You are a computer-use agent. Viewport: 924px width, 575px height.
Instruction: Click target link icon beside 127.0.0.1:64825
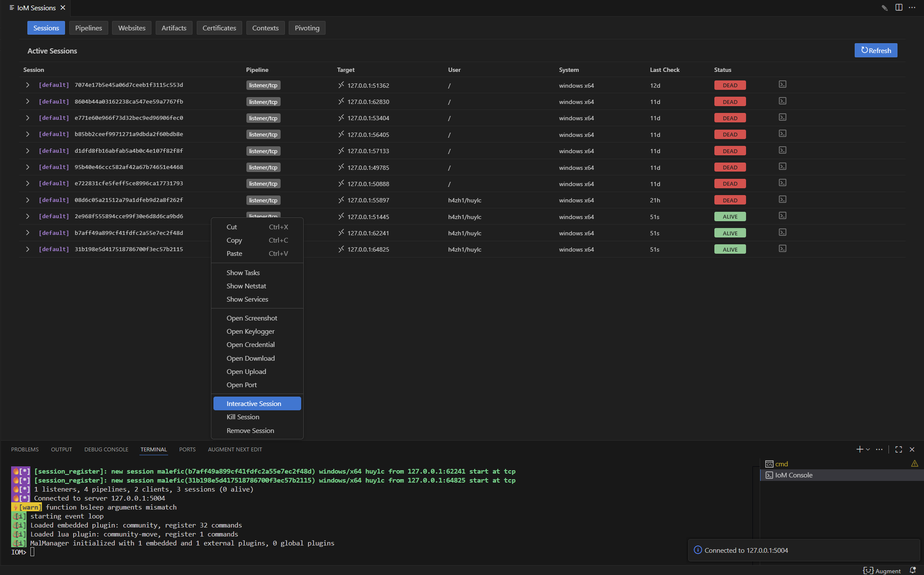(341, 249)
